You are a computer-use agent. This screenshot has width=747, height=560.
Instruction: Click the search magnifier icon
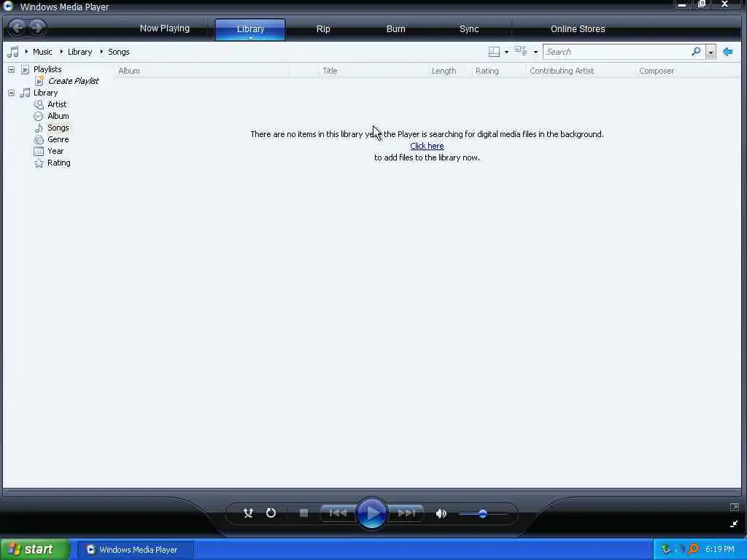696,52
